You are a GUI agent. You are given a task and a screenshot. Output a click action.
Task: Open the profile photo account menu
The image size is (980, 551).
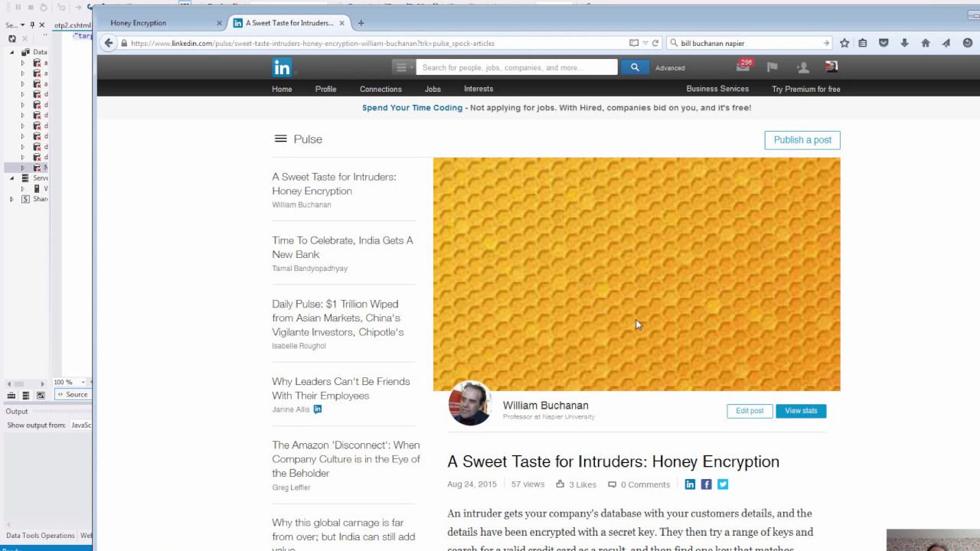(831, 67)
